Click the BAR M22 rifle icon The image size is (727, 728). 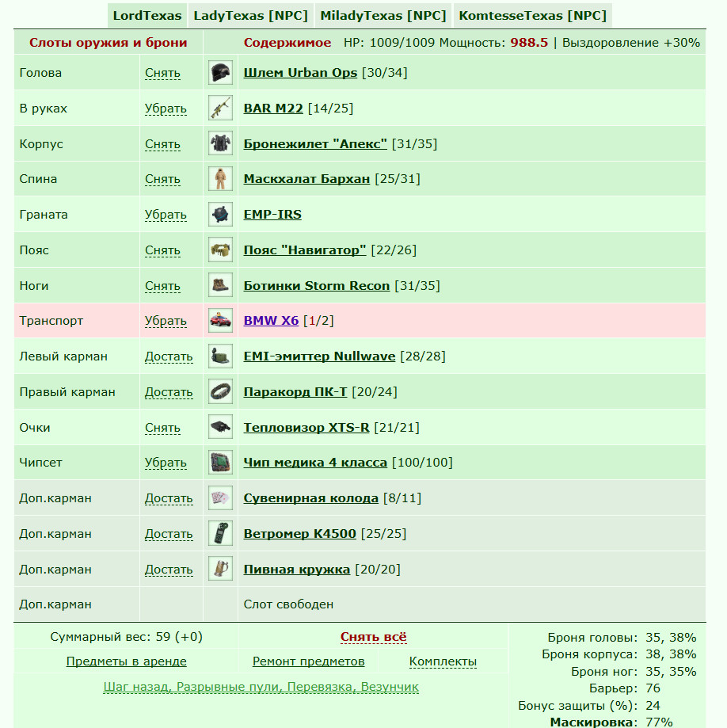pyautogui.click(x=220, y=108)
